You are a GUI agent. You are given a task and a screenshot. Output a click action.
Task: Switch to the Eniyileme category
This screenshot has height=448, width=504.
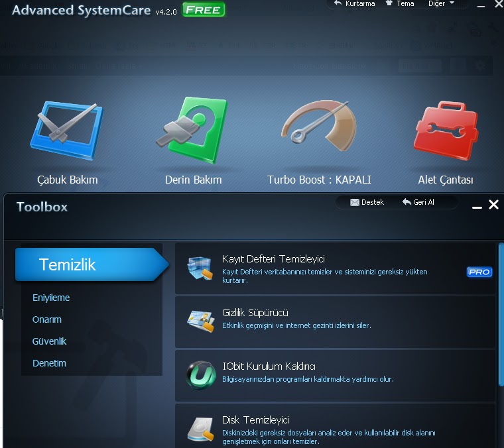pos(51,298)
